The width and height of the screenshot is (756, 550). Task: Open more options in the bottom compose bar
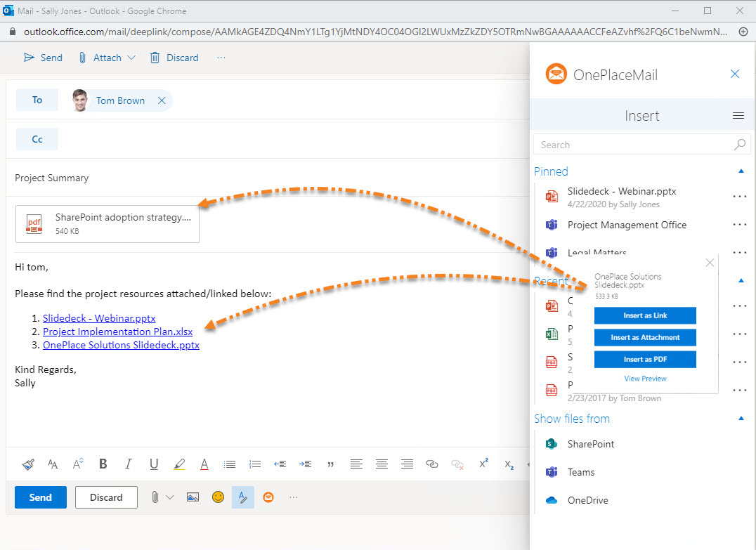pyautogui.click(x=294, y=497)
